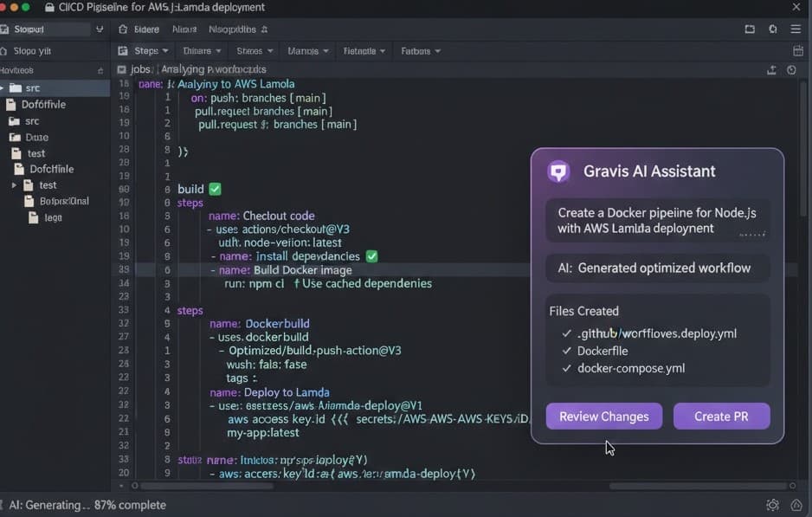The width and height of the screenshot is (812, 517).
Task: Switch to the Bidere tab
Action: click(x=146, y=29)
